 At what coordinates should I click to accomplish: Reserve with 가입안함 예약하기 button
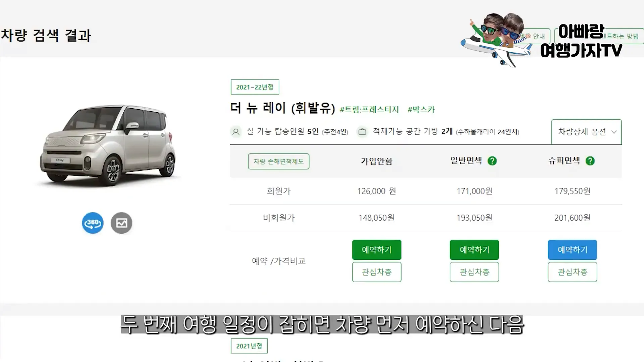click(x=377, y=250)
